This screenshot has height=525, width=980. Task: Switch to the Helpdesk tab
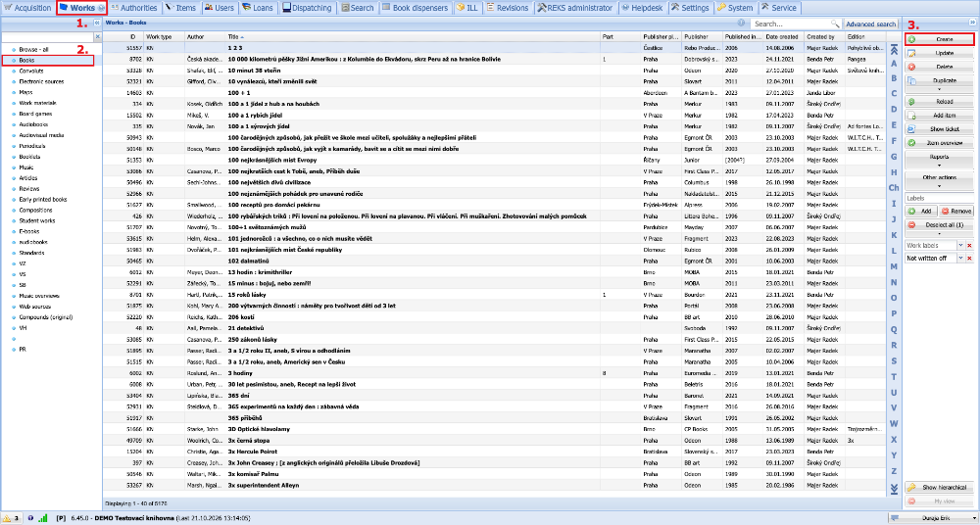click(643, 8)
